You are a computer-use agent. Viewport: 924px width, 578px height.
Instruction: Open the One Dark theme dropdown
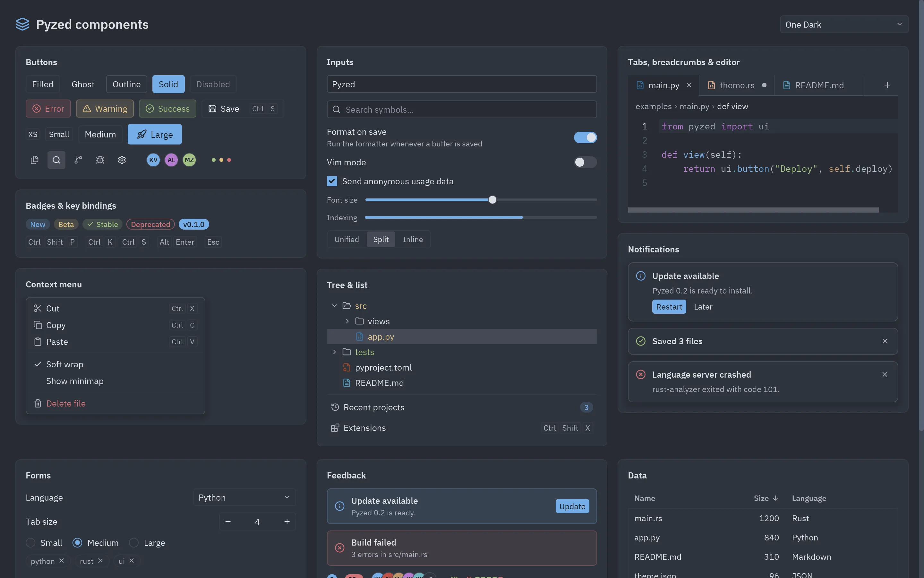pyautogui.click(x=844, y=24)
